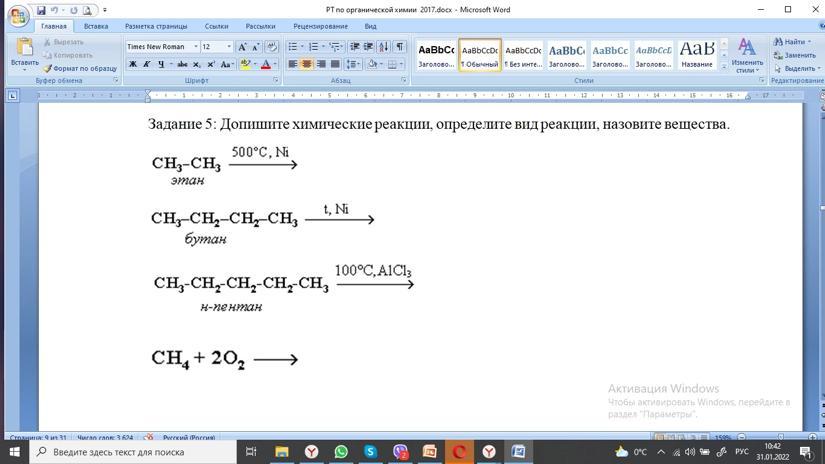Click the ruler tab selector icon
This screenshot has height=464, width=825.
(x=13, y=96)
